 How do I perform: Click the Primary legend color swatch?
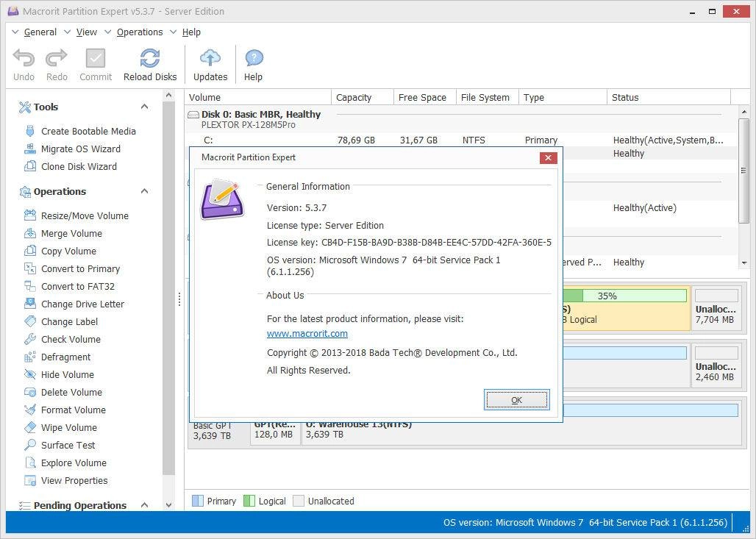(198, 501)
